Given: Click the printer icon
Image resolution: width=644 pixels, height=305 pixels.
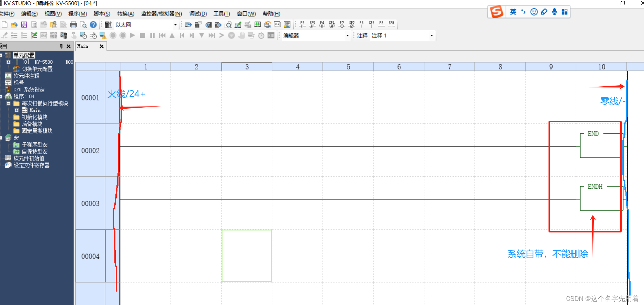Looking at the screenshot, I should click(74, 25).
